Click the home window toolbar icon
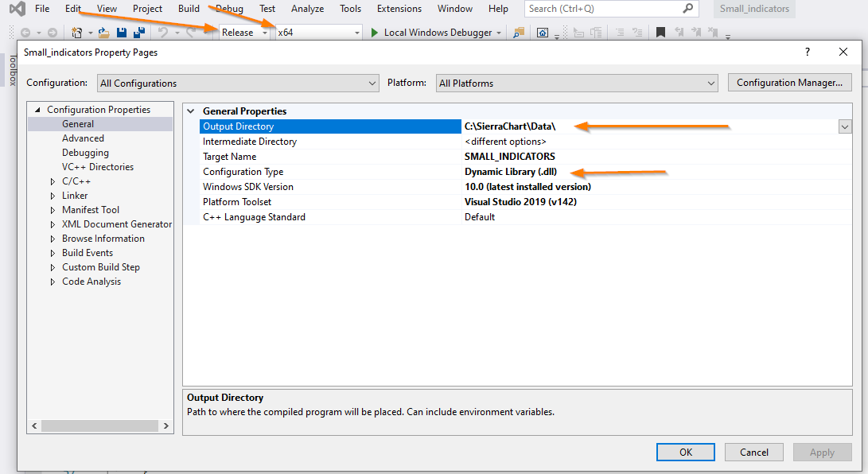The width and height of the screenshot is (868, 474). [x=543, y=33]
